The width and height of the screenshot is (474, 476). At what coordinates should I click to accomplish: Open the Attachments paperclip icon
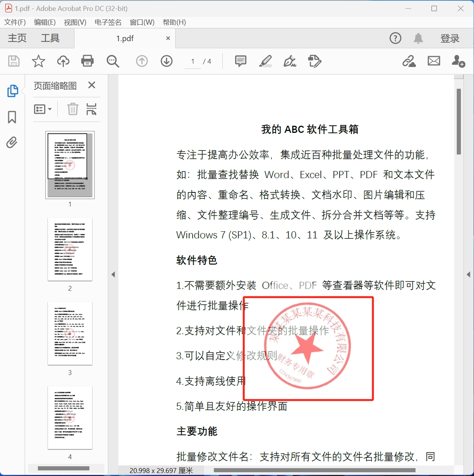click(x=12, y=143)
